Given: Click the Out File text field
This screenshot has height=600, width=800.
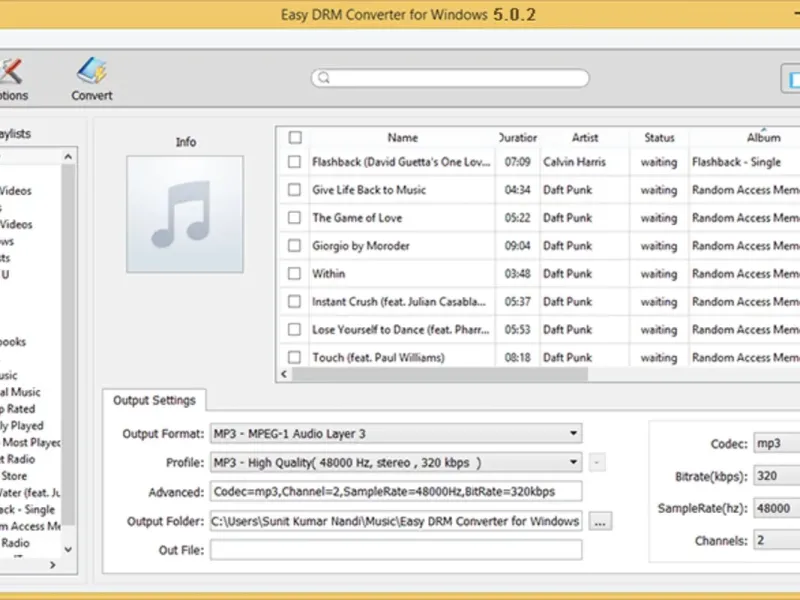Looking at the screenshot, I should (x=396, y=550).
